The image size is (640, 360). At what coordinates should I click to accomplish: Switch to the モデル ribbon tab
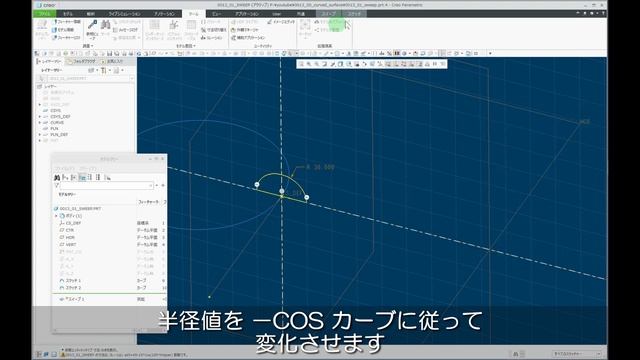point(68,13)
